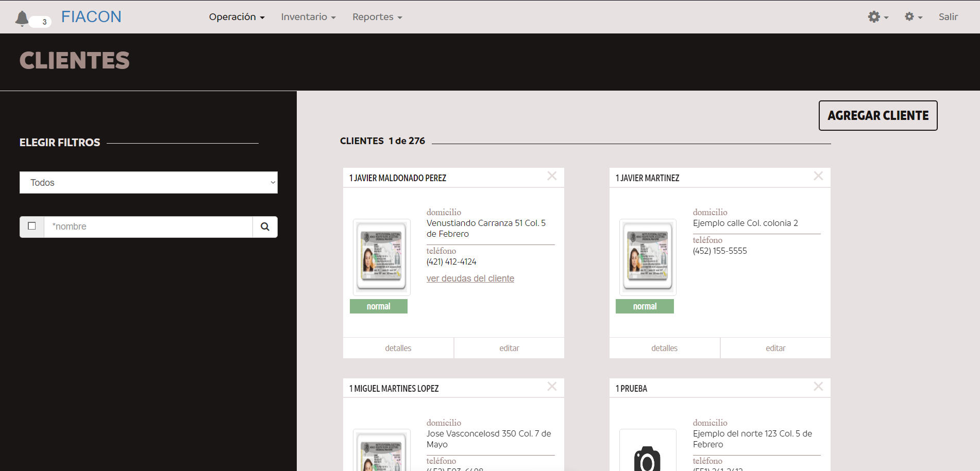Click the name search magnifier icon
The width and height of the screenshot is (980, 471).
click(265, 226)
